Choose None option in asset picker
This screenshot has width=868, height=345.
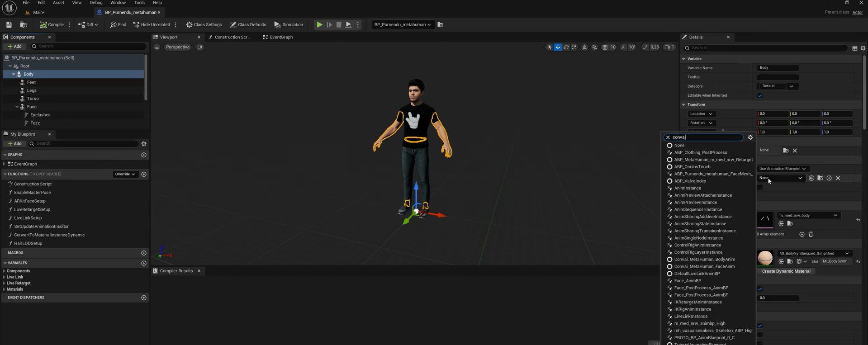coord(679,146)
